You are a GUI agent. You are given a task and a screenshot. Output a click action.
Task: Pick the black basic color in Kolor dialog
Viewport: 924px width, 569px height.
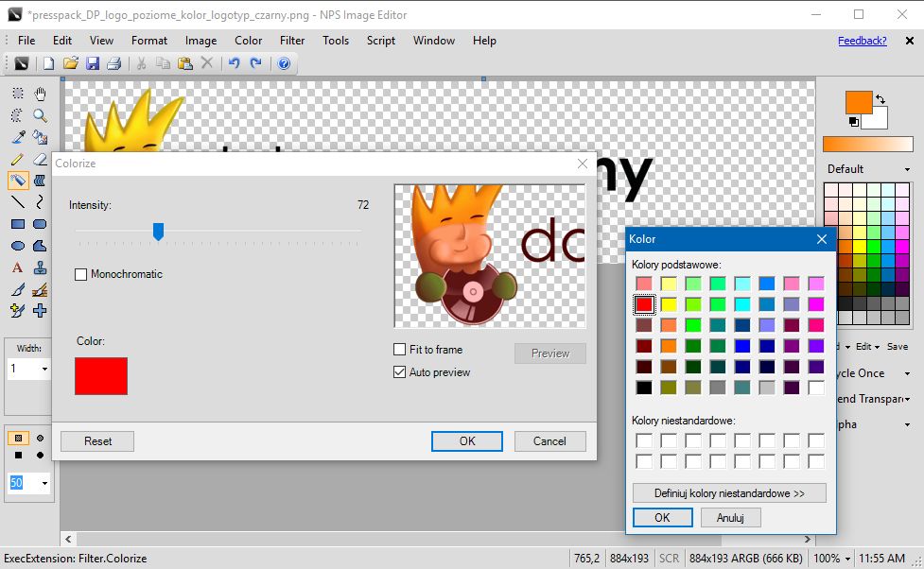pos(644,388)
